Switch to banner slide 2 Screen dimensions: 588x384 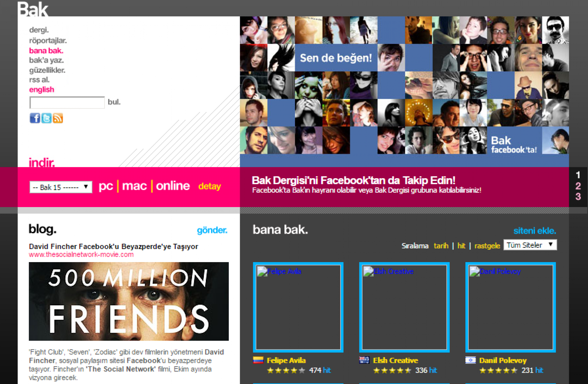tap(578, 186)
